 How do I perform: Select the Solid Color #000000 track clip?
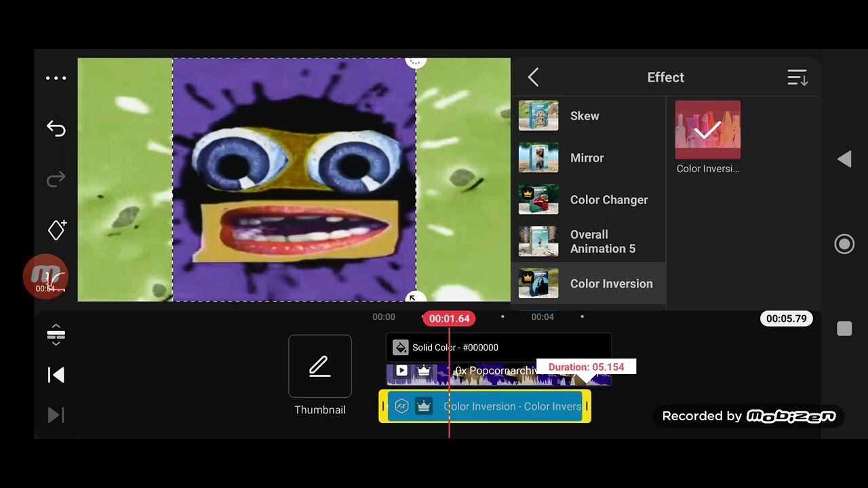(x=498, y=348)
